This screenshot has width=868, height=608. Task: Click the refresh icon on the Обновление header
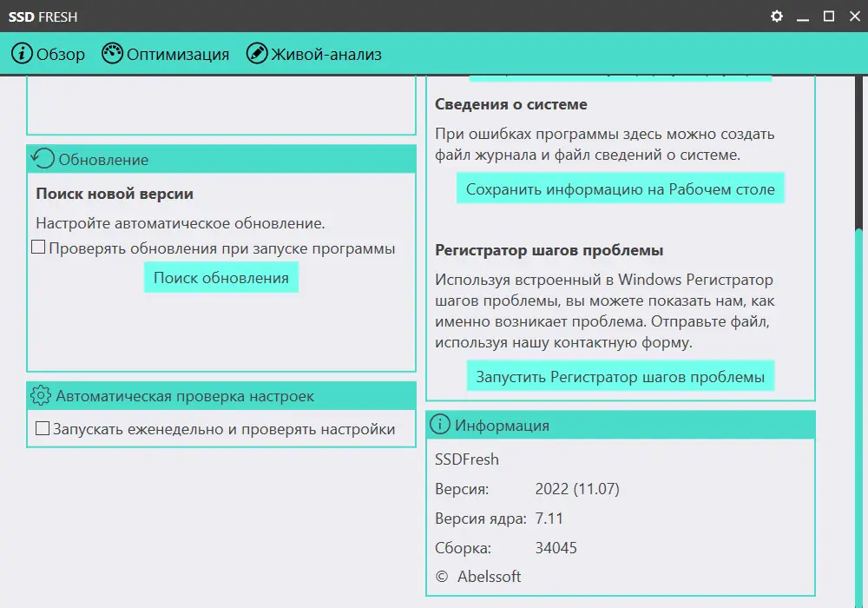(x=42, y=159)
